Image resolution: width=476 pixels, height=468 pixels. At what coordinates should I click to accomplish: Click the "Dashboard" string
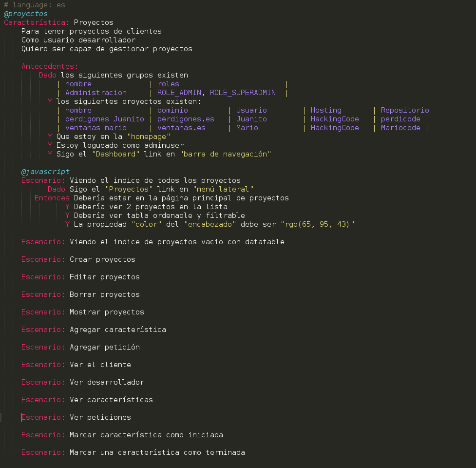point(115,155)
